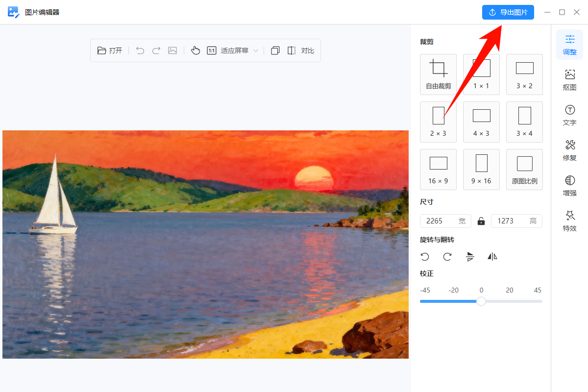The image size is (588, 392).
Task: Click the redo arrow in toolbar
Action: [156, 50]
